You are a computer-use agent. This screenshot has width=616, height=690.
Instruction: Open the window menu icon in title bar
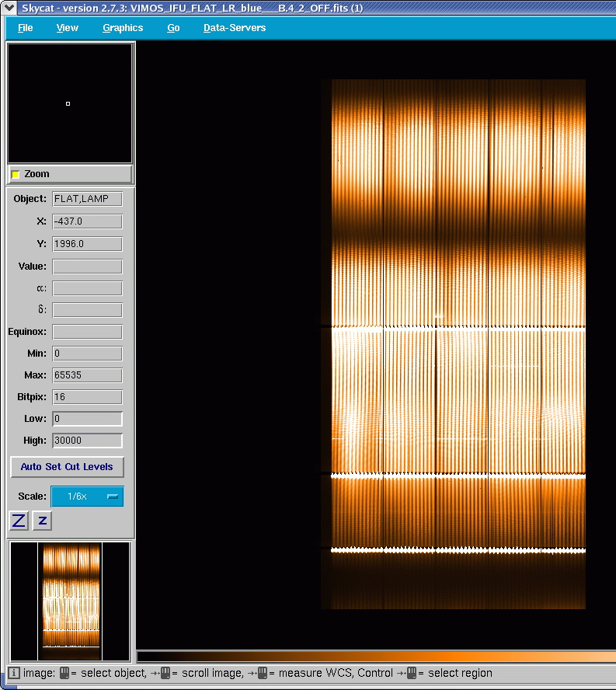point(9,8)
